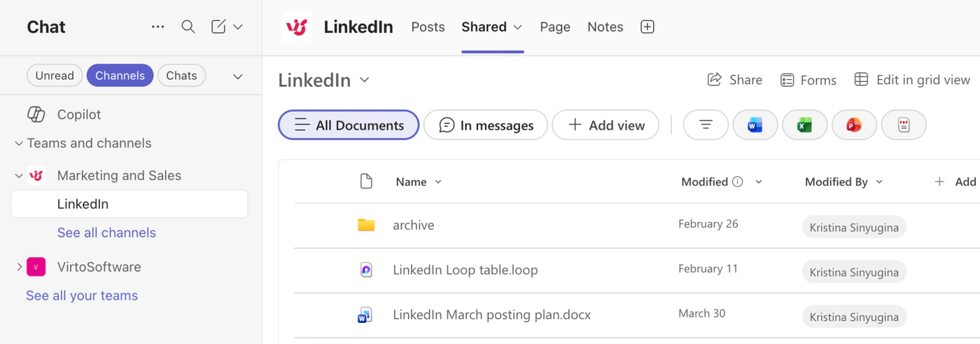Sort by the Name column
The width and height of the screenshot is (980, 344).
(419, 181)
